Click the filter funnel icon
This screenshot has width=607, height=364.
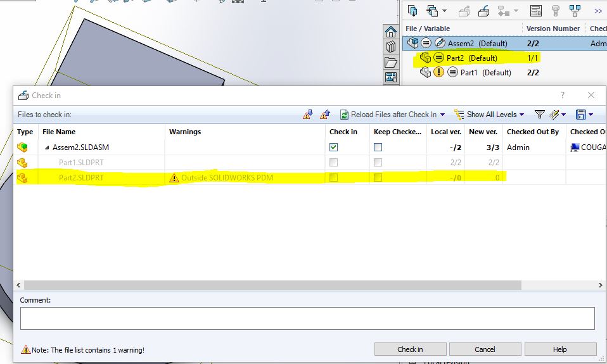tap(539, 115)
